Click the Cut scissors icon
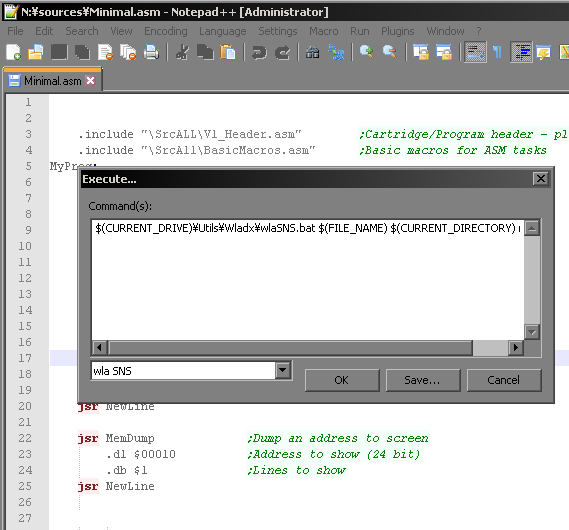 (182, 52)
